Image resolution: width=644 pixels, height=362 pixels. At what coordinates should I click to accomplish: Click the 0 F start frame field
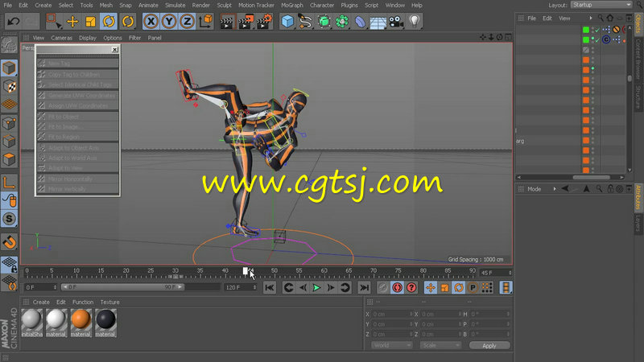(x=41, y=287)
